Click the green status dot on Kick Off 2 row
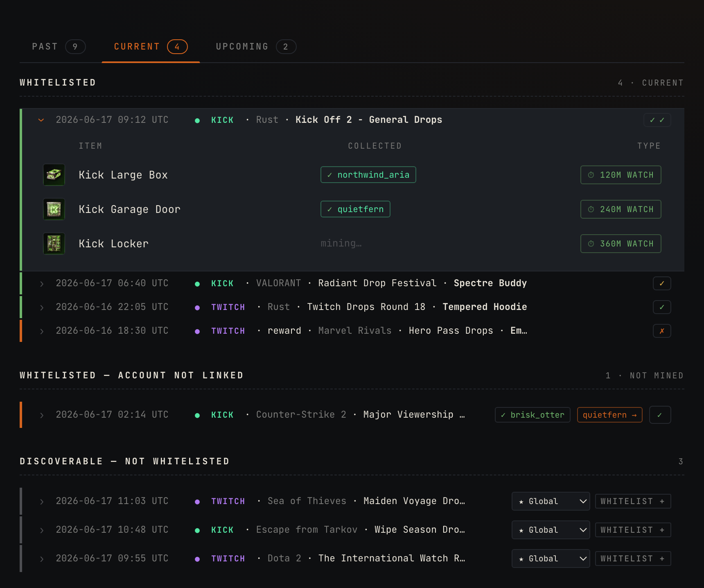The image size is (704, 588). [197, 120]
